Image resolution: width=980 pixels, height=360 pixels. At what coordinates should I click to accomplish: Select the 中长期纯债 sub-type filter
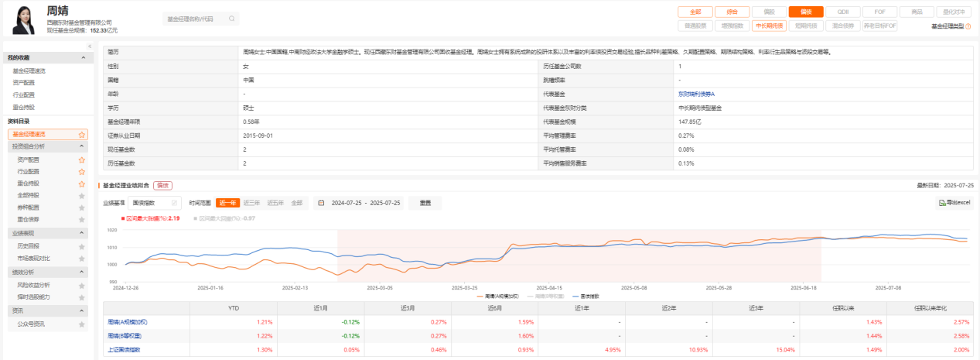click(769, 26)
